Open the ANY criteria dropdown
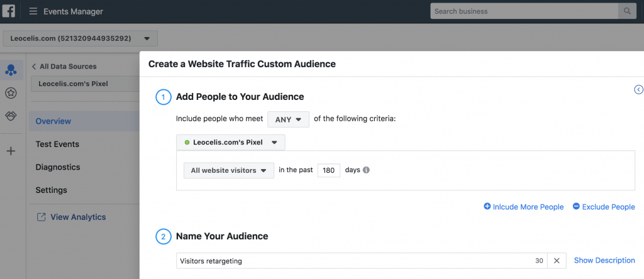Viewport: 644px width, 279px height. tap(288, 119)
